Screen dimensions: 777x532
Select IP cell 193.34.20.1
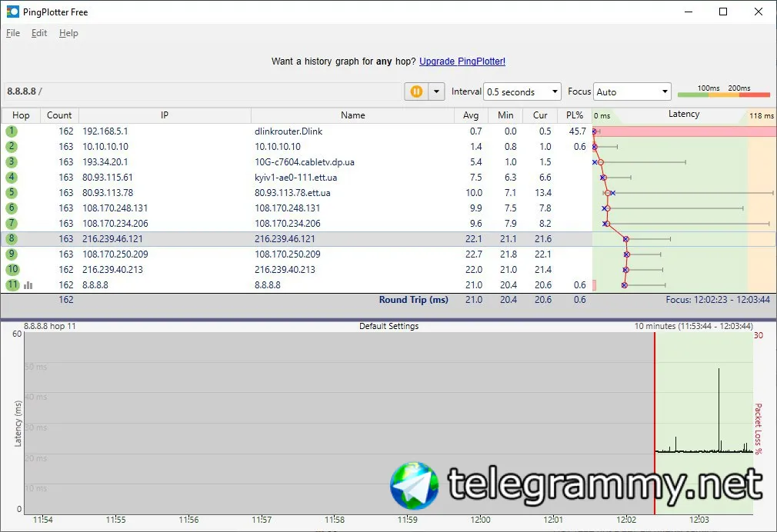point(105,162)
